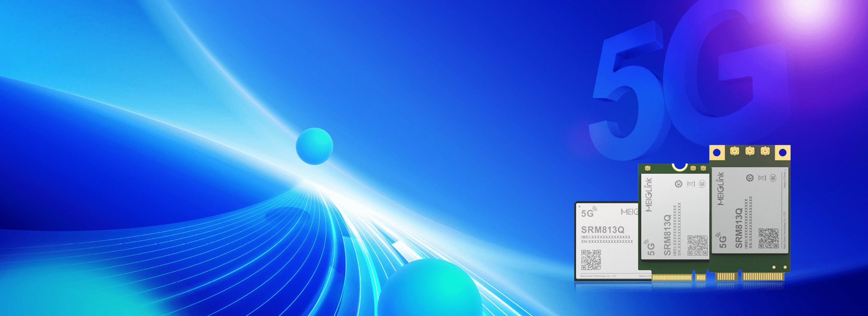This screenshot has width=868, height=316.
Task: Click the MEIGLink logo on middle module
Action: click(x=649, y=195)
